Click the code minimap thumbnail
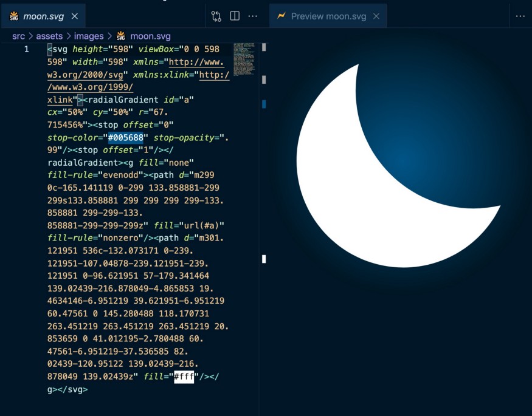The width and height of the screenshot is (532, 416). coord(244,60)
